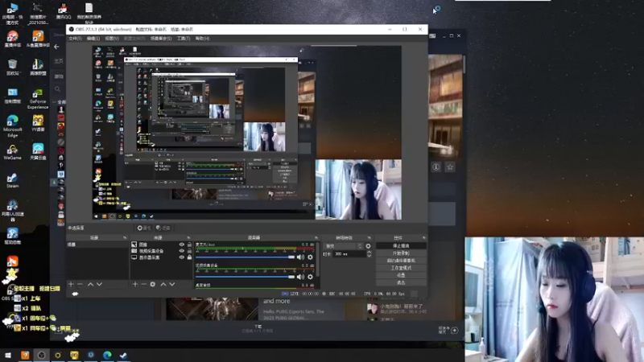The width and height of the screenshot is (644, 362).
Task: Undock the sources panel
Action: point(188,237)
